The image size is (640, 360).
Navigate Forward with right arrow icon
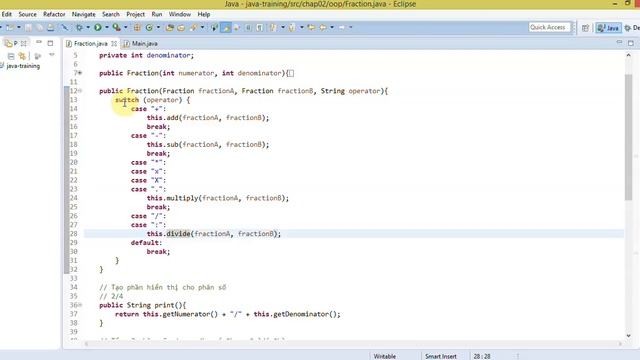pos(342,27)
